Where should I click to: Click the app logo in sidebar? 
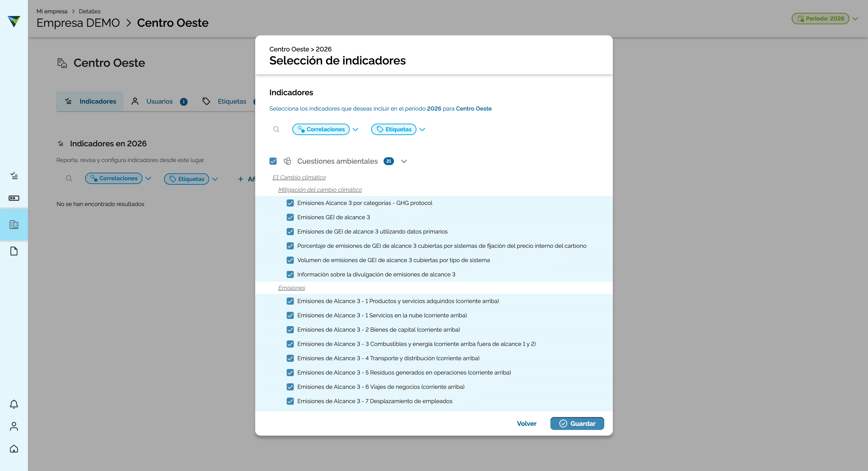tap(14, 21)
